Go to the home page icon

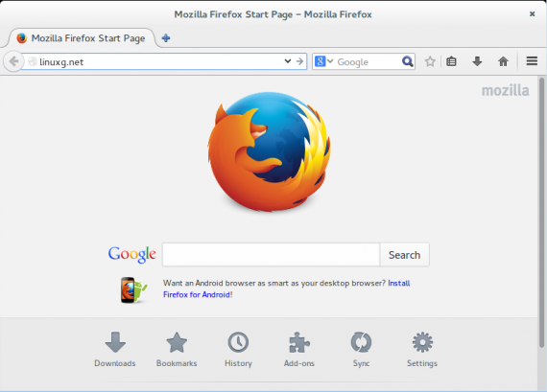(503, 61)
